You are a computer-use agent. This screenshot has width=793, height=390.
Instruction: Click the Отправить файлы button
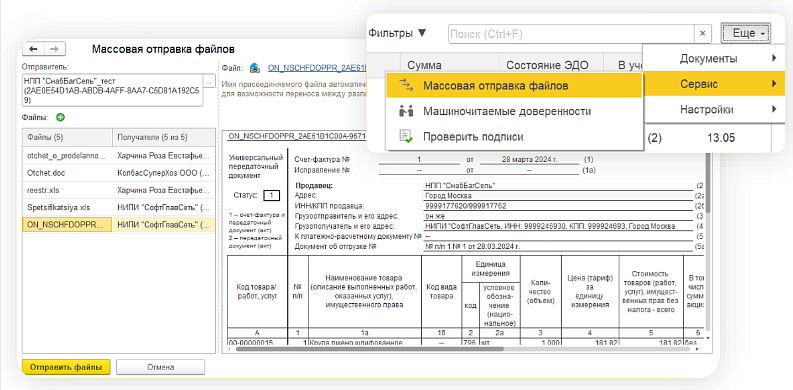pos(66,367)
